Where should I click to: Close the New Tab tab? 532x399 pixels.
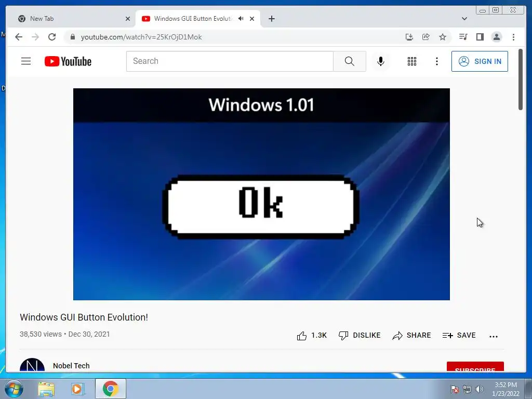tap(128, 19)
